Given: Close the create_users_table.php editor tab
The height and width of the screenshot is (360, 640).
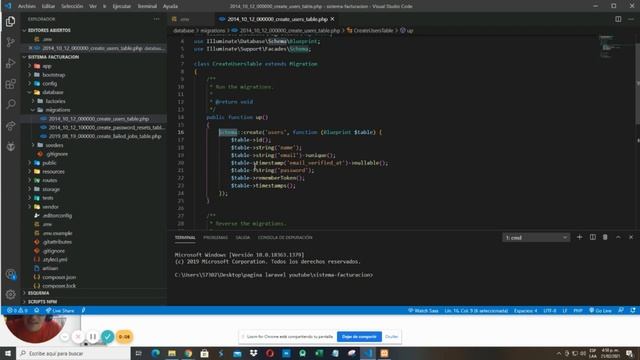Looking at the screenshot, I should (332, 19).
